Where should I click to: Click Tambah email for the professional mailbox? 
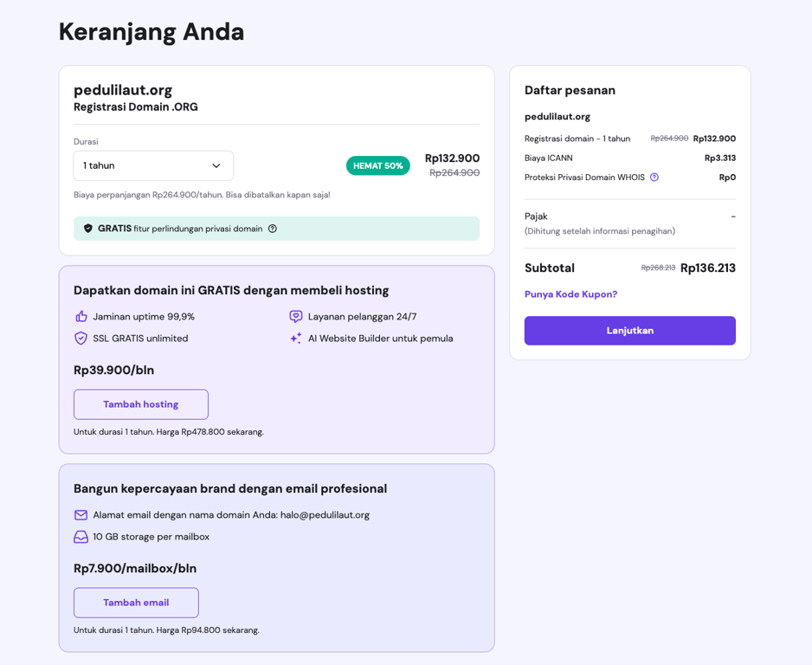pyautogui.click(x=136, y=602)
